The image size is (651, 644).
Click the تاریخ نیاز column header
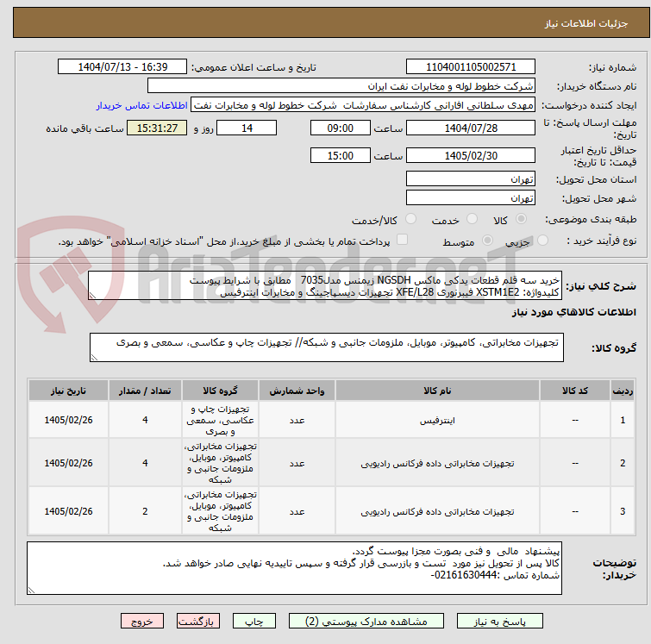(68, 391)
